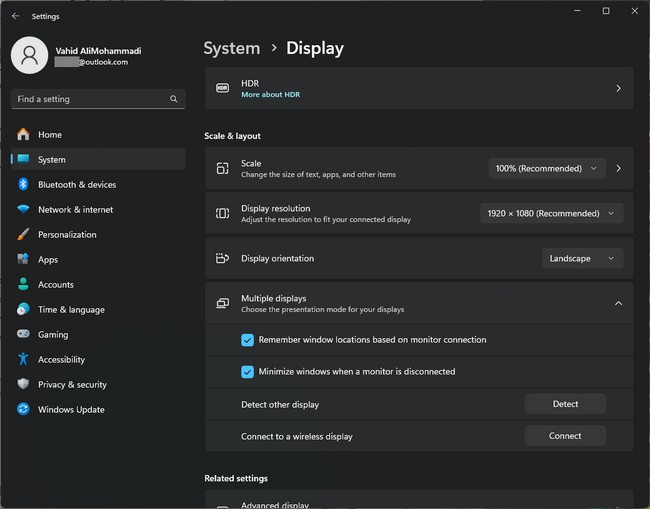Open Accounts settings in sidebar

pos(98,284)
